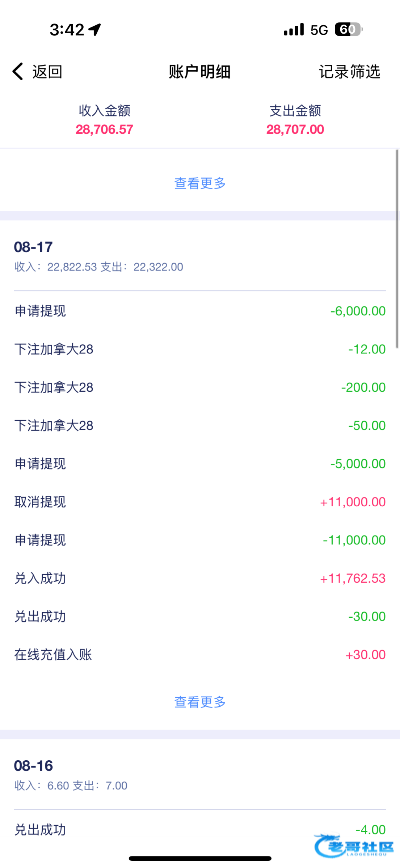Tap the battery indicator icon
This screenshot has width=400, height=868.
tap(348, 30)
